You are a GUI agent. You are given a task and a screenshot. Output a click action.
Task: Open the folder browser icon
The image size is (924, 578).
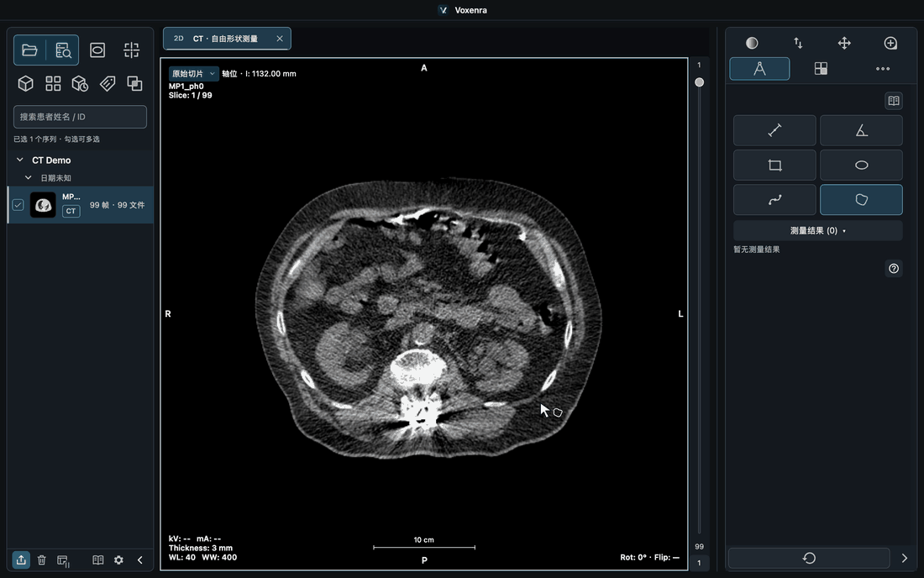coord(29,50)
